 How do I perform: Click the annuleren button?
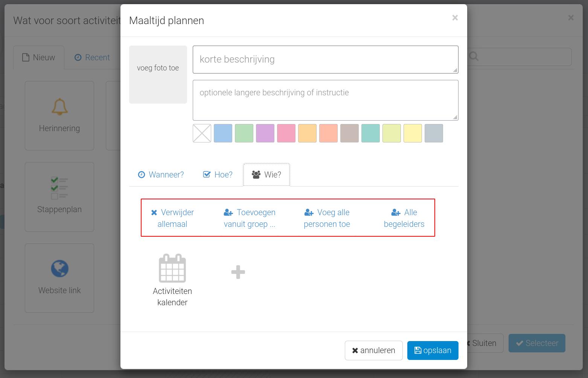(373, 350)
